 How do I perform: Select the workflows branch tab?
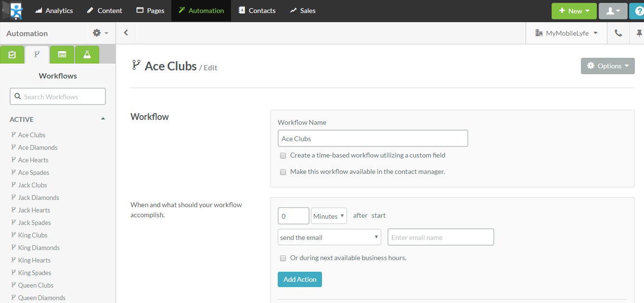[37, 55]
